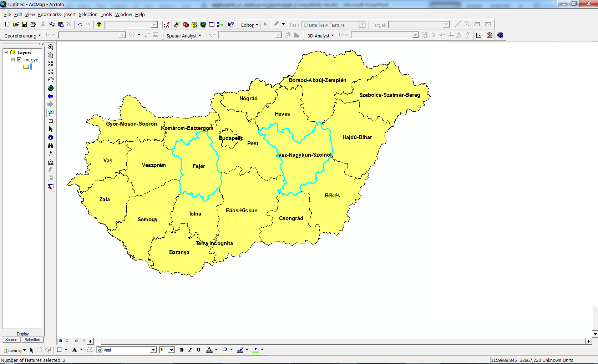Switch to the Source tab
Viewport: 598px width, 364px height.
11,340
